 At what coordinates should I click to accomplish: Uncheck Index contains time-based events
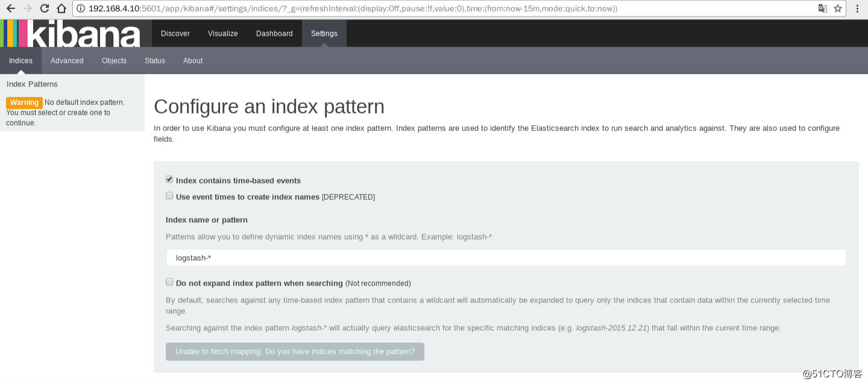[169, 179]
